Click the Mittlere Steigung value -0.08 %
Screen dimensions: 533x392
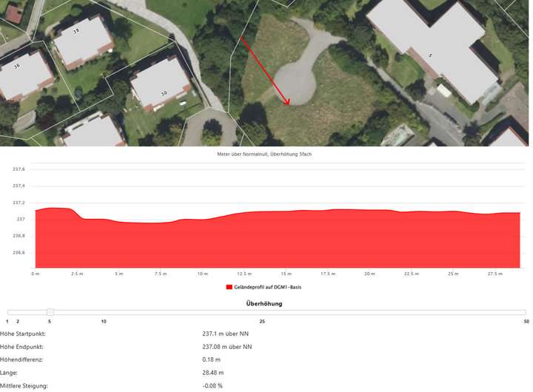click(212, 385)
